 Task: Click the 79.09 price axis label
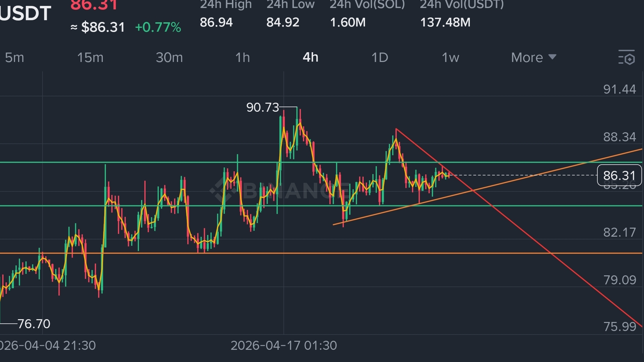pos(620,280)
